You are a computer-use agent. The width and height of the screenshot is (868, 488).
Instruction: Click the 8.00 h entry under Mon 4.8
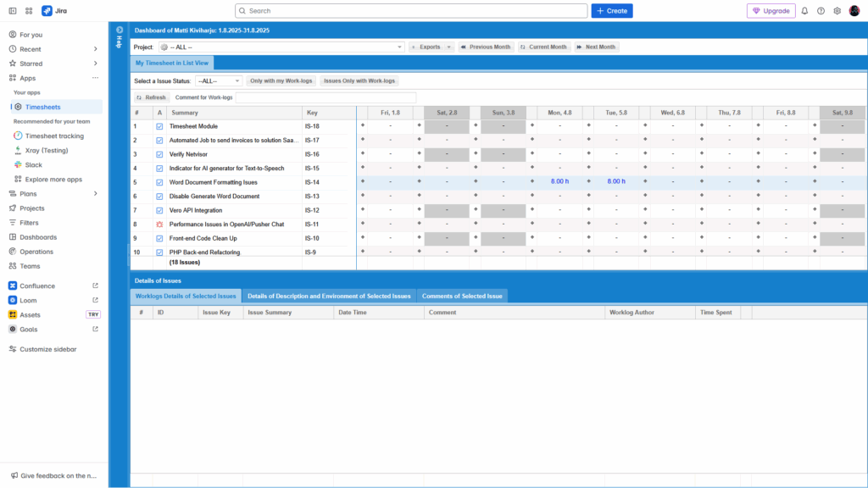(x=559, y=181)
